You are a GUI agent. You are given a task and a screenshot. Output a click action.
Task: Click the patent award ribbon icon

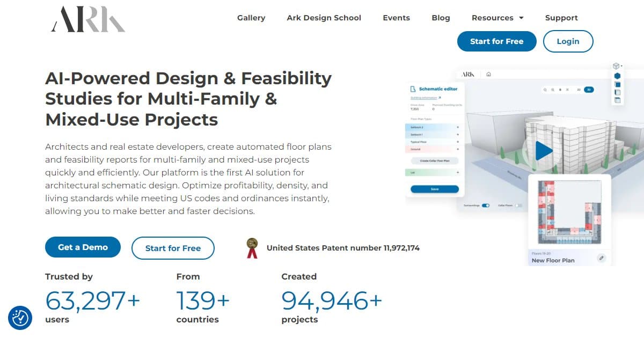252,247
